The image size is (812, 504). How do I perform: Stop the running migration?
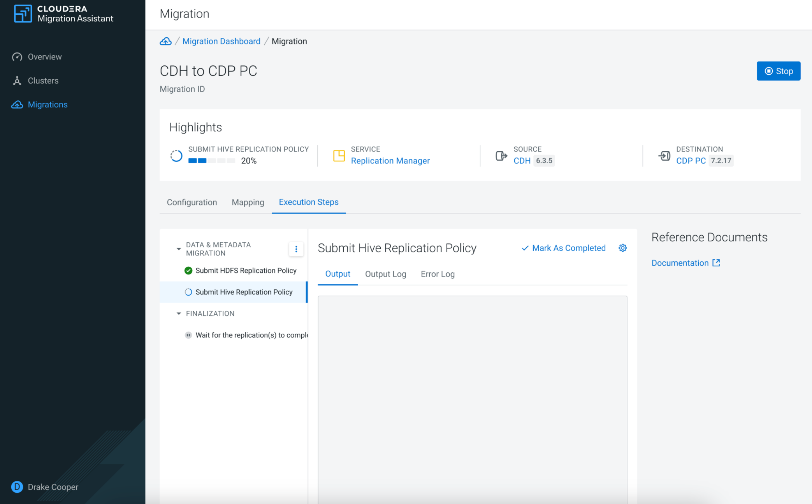[778, 71]
